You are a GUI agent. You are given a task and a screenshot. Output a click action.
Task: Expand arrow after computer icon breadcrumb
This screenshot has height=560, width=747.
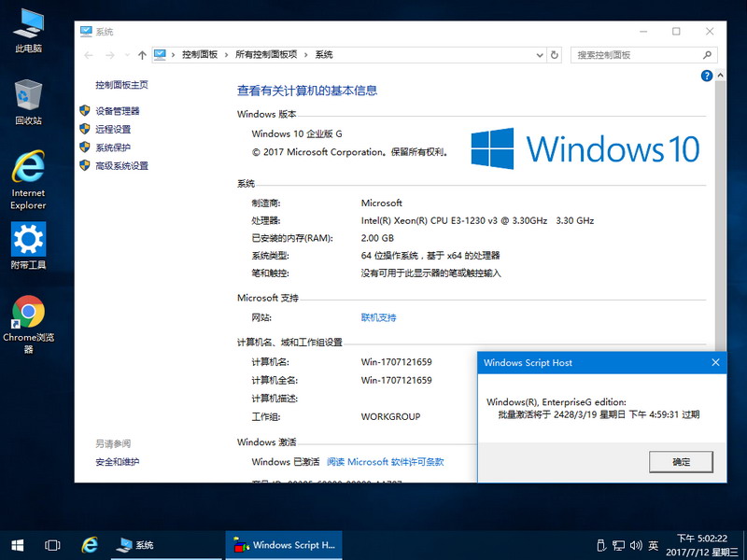coord(173,55)
